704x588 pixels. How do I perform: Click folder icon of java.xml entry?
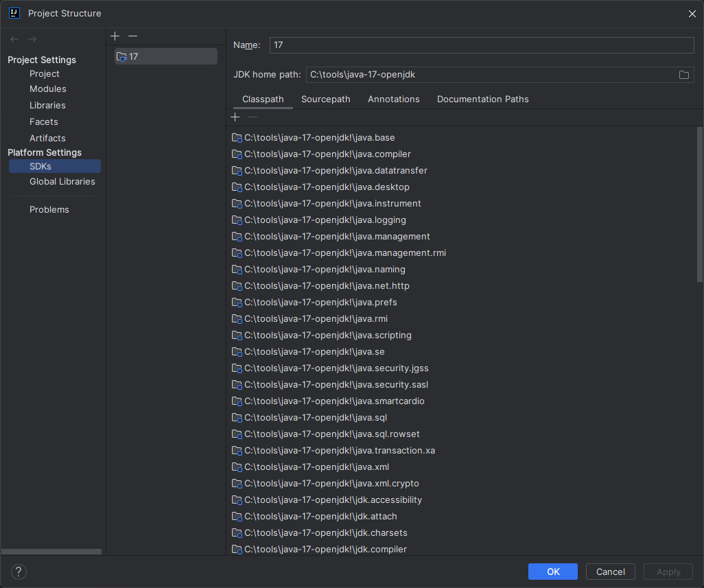tap(237, 467)
